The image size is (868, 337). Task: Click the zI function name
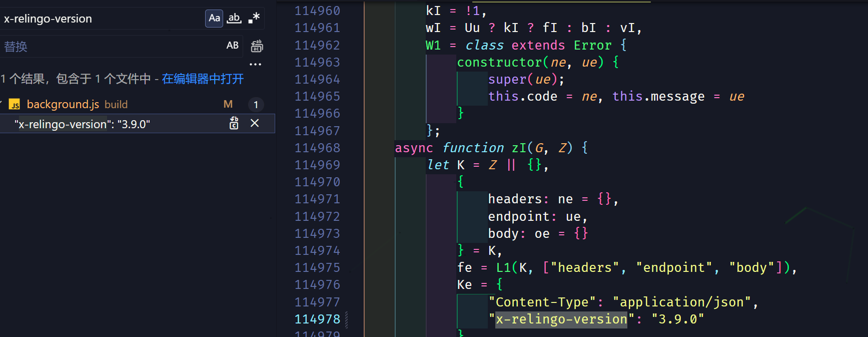click(519, 148)
